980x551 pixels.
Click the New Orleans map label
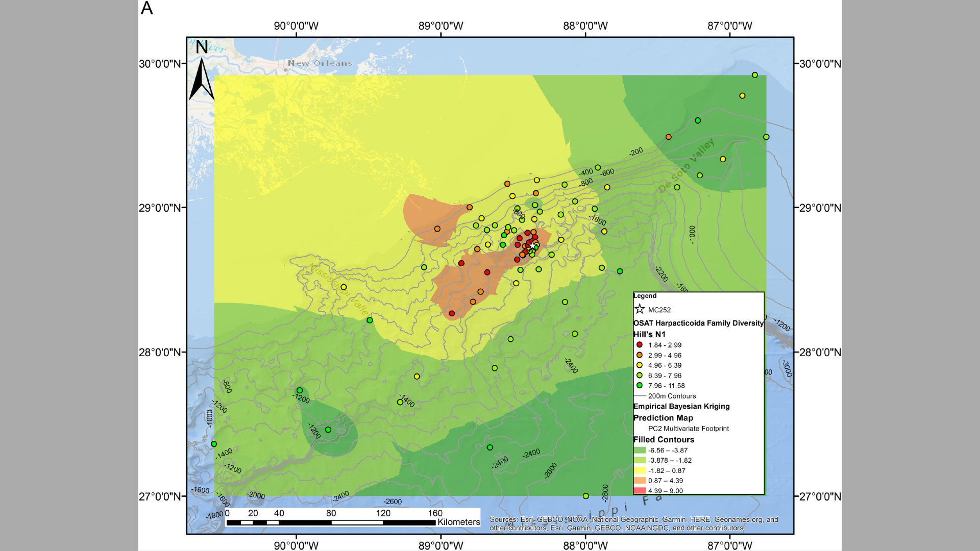(319, 63)
